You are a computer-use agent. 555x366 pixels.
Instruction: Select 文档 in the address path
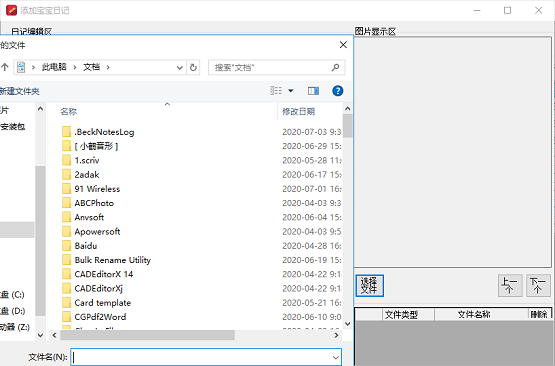pyautogui.click(x=91, y=67)
